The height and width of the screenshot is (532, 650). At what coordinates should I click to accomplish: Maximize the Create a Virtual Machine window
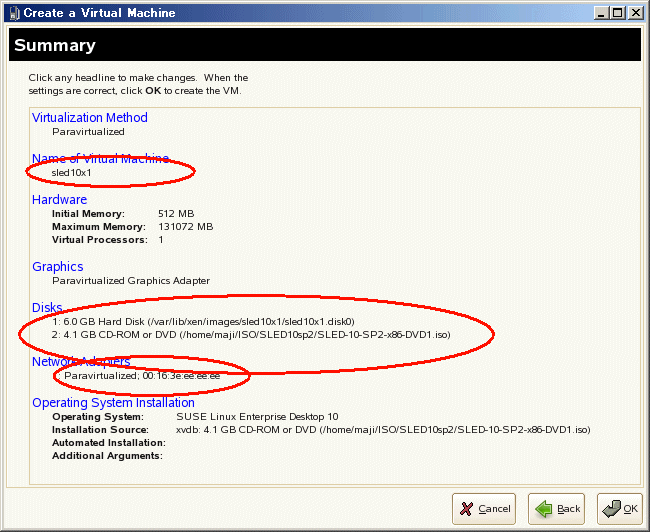click(618, 13)
